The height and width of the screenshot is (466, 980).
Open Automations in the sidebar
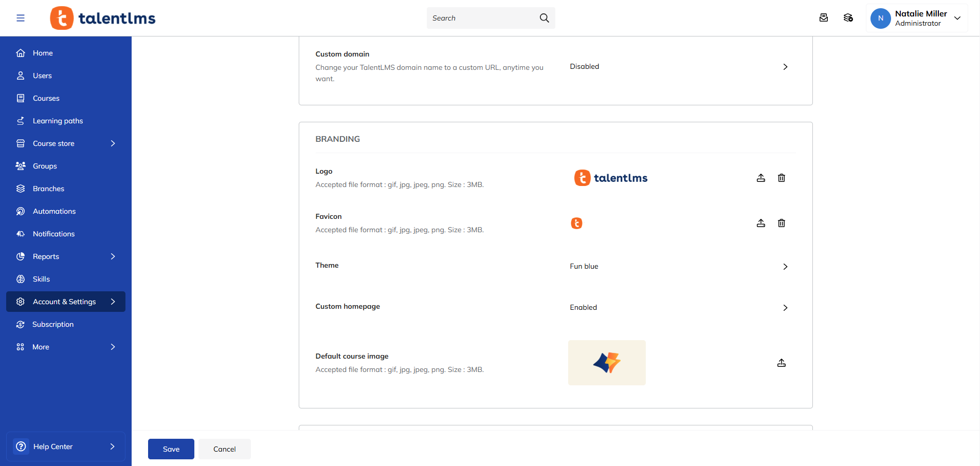54,211
